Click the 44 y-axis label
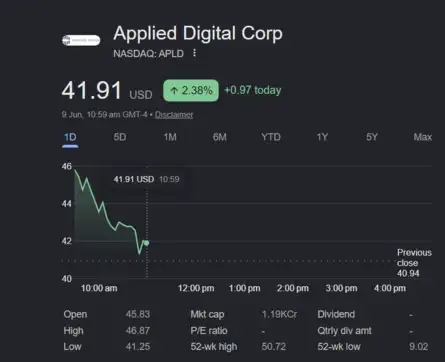This screenshot has height=362, width=445. pyautogui.click(x=67, y=204)
